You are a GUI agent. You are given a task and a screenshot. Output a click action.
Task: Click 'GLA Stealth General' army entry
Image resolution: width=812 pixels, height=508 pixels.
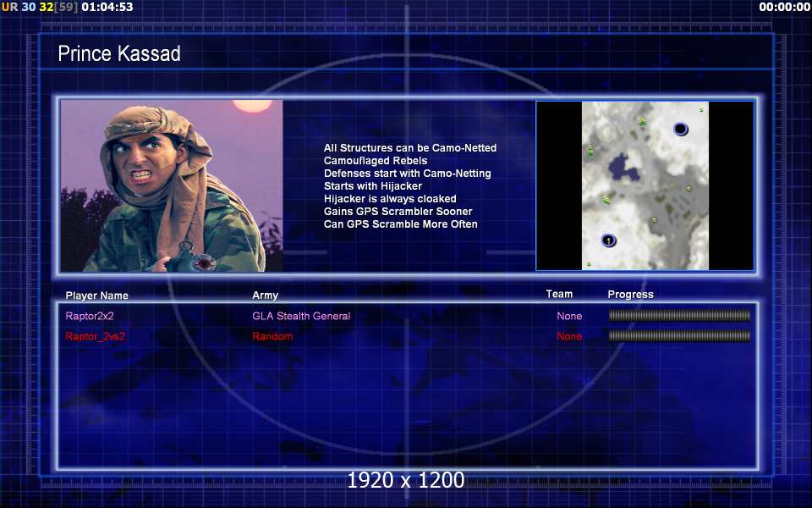(301, 316)
